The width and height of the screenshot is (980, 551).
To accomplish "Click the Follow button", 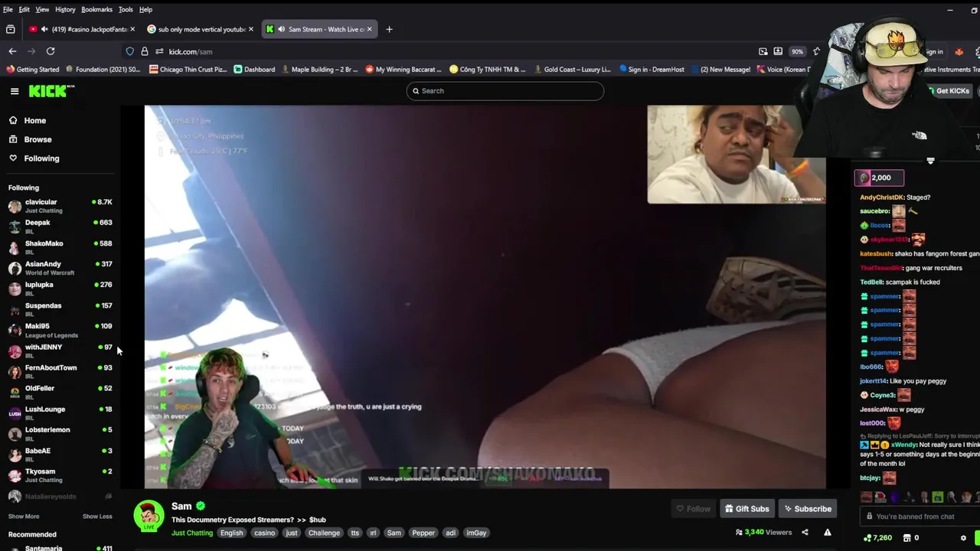I will point(693,509).
